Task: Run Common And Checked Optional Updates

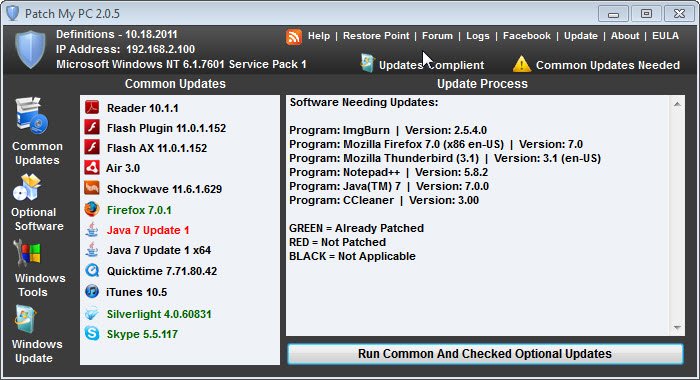Action: pos(485,354)
